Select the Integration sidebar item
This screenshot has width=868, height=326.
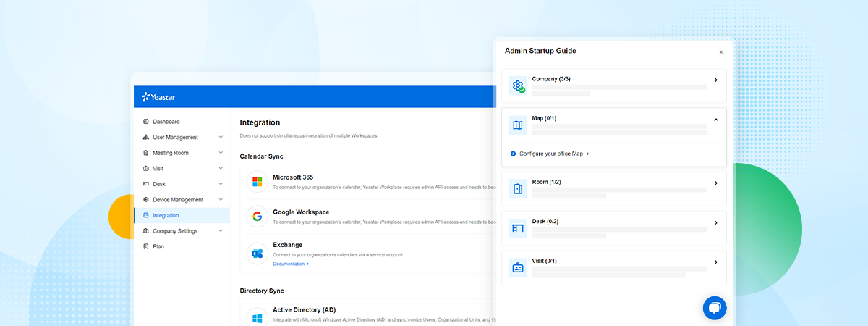[x=182, y=215]
